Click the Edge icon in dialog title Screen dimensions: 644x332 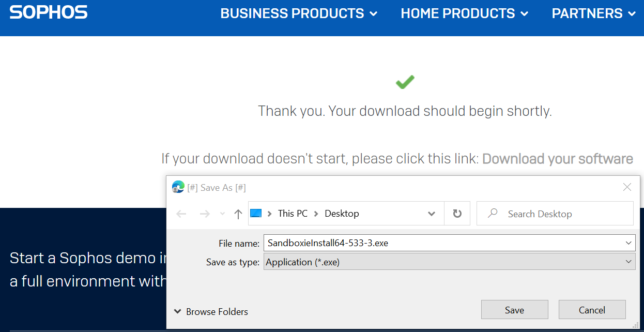[178, 187]
